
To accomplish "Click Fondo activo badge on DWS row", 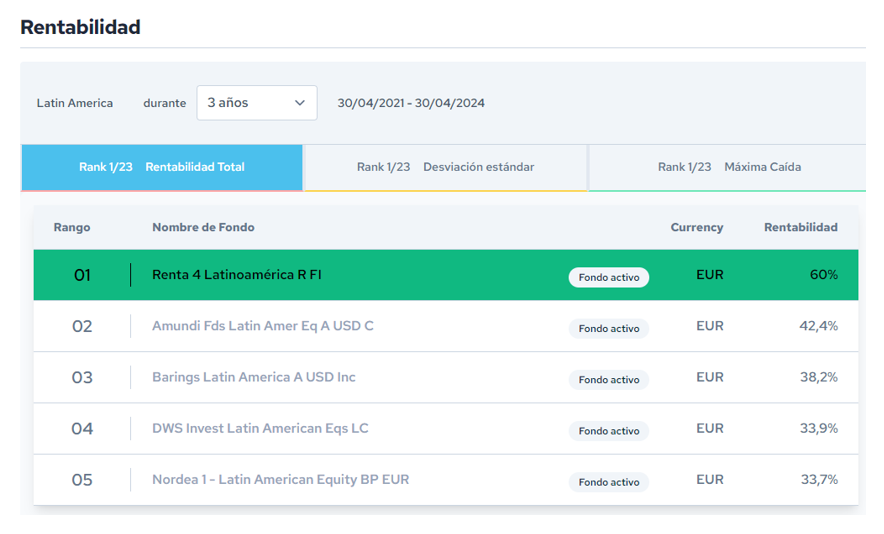I will tap(609, 431).
